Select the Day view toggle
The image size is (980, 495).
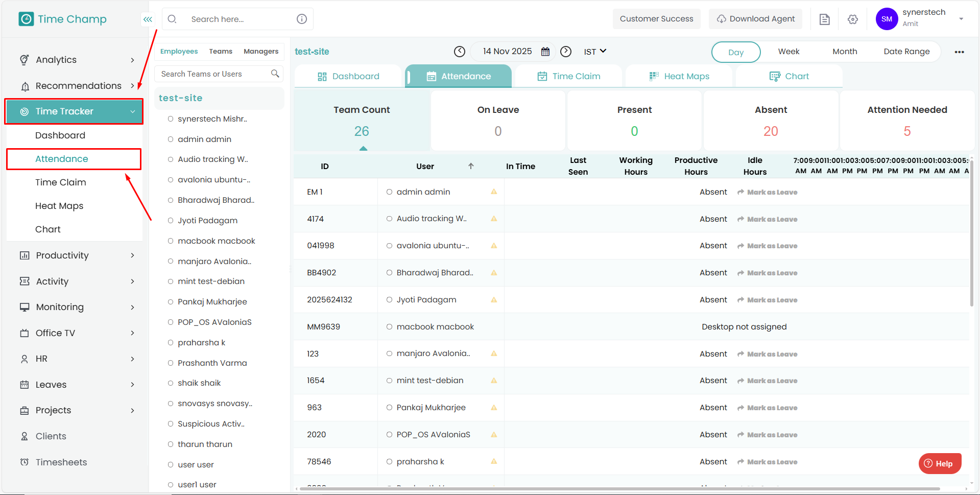(735, 52)
